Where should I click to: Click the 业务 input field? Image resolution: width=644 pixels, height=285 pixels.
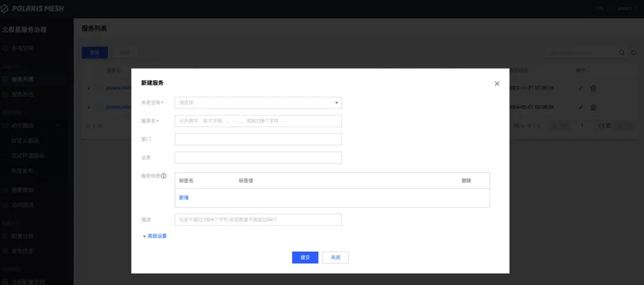click(x=258, y=158)
